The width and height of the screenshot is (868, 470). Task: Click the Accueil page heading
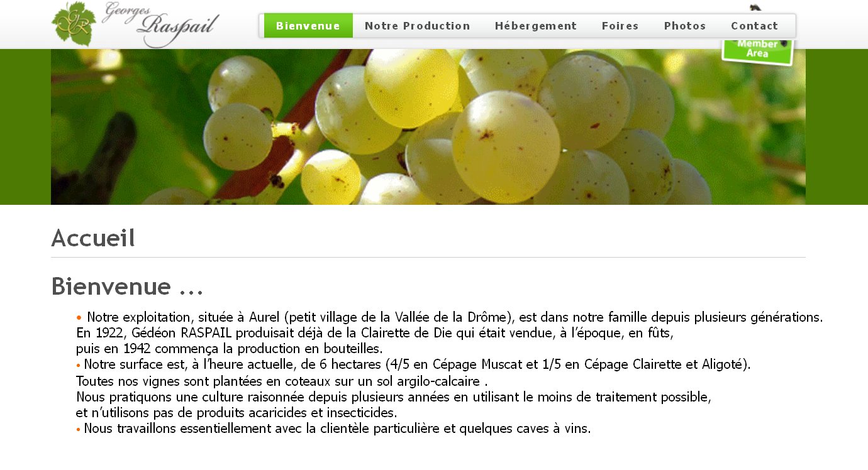(93, 238)
